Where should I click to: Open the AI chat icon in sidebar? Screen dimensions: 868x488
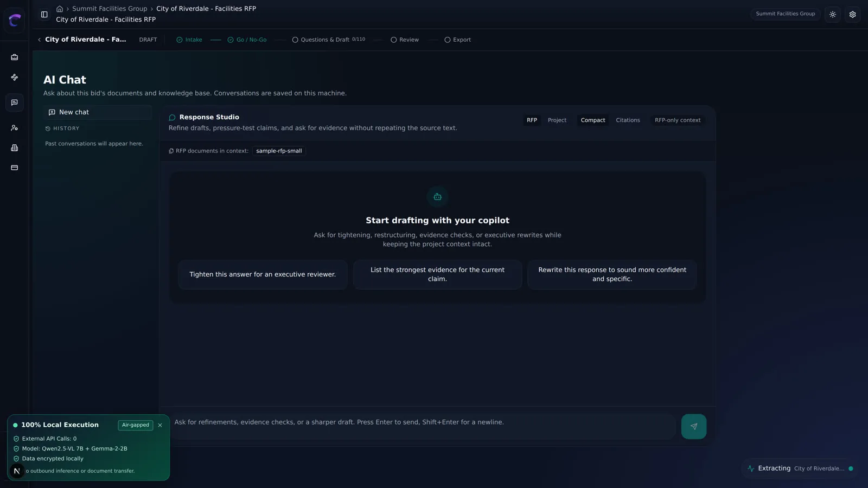click(x=15, y=102)
